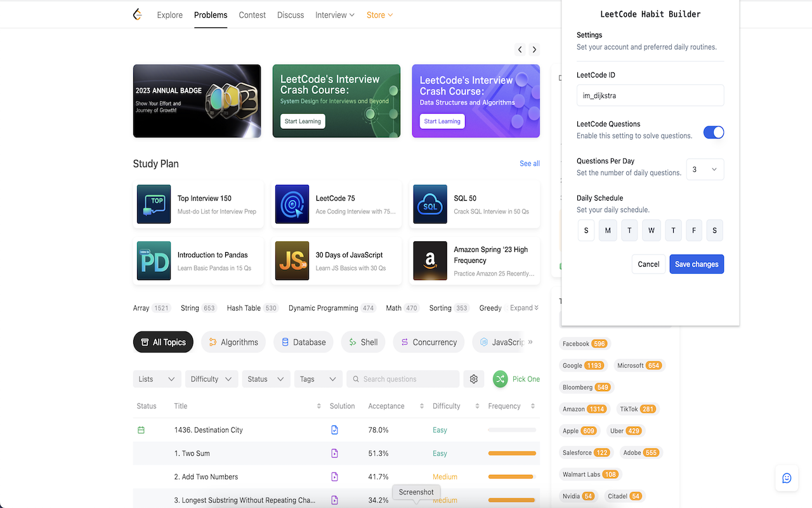Open the SQL 50 study plan icon
Image resolution: width=812 pixels, height=508 pixels.
(430, 204)
